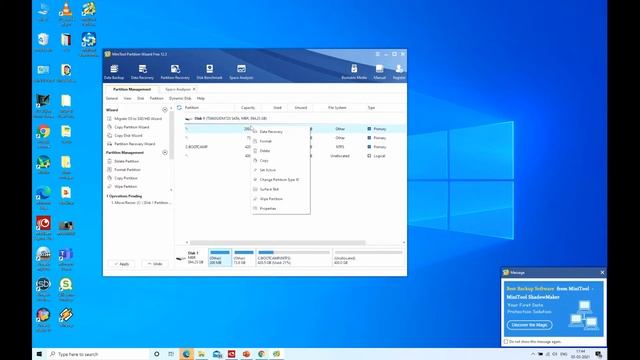Open VLC media player desktop icon
Screen dimensions: 640x360
[66, 13]
